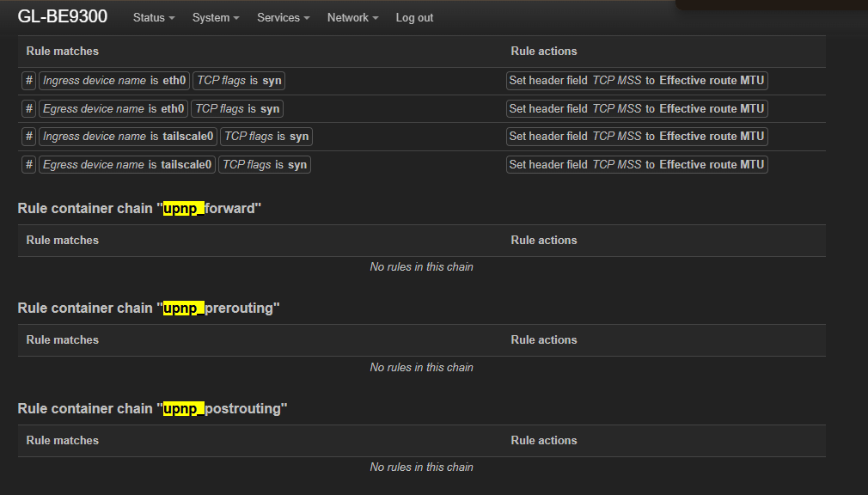This screenshot has height=495, width=868.
Task: Click the highlighted upnp_forward chain heading
Action: (139, 208)
